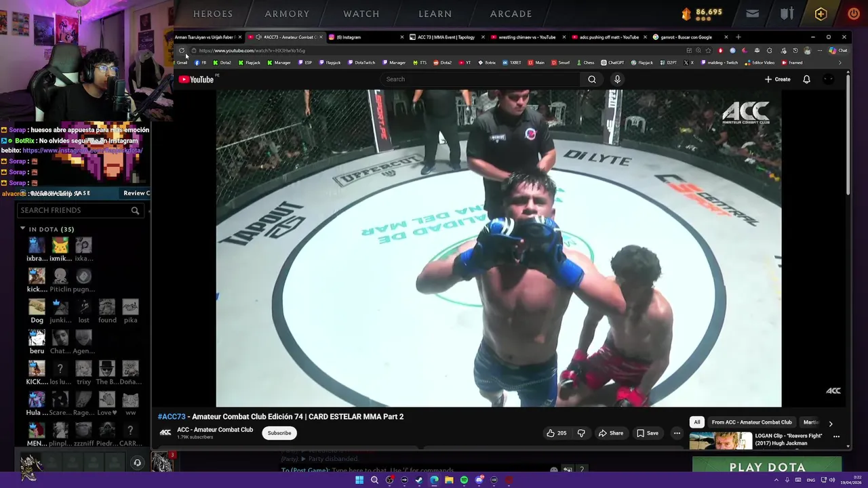Image resolution: width=868 pixels, height=488 pixels.
Task: Share the ACC73 video
Action: 610,433
